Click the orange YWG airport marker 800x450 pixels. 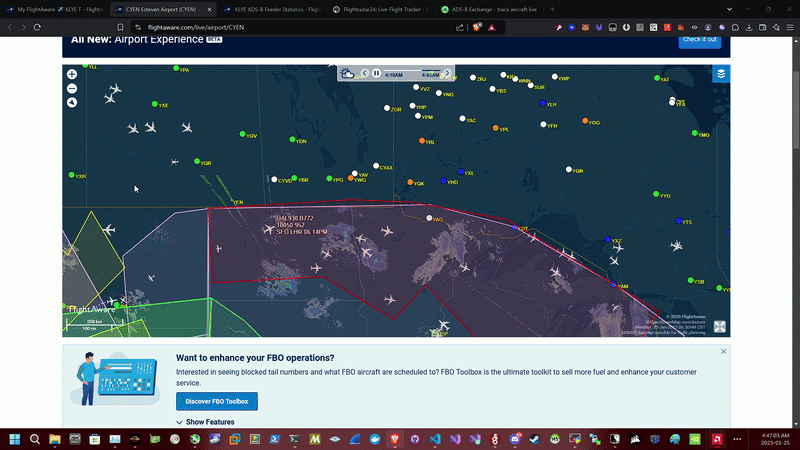pyautogui.click(x=351, y=178)
